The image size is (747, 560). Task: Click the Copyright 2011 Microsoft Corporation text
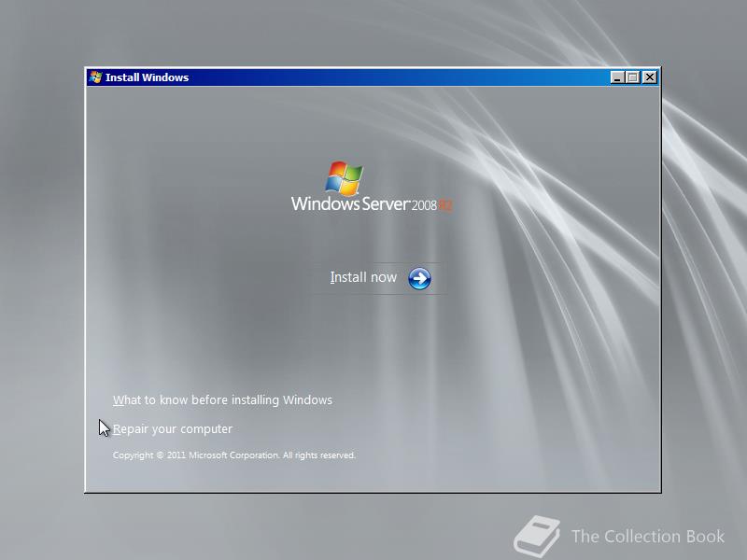(234, 455)
